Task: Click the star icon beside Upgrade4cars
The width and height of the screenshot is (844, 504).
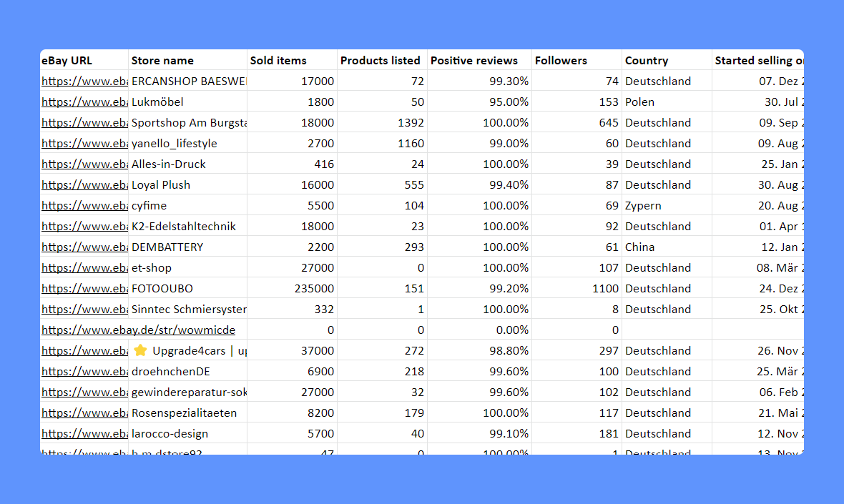Action: [x=140, y=351]
